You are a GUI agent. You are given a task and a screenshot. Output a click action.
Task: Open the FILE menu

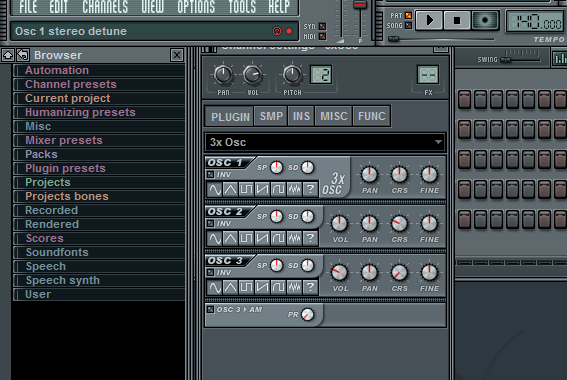point(28,7)
